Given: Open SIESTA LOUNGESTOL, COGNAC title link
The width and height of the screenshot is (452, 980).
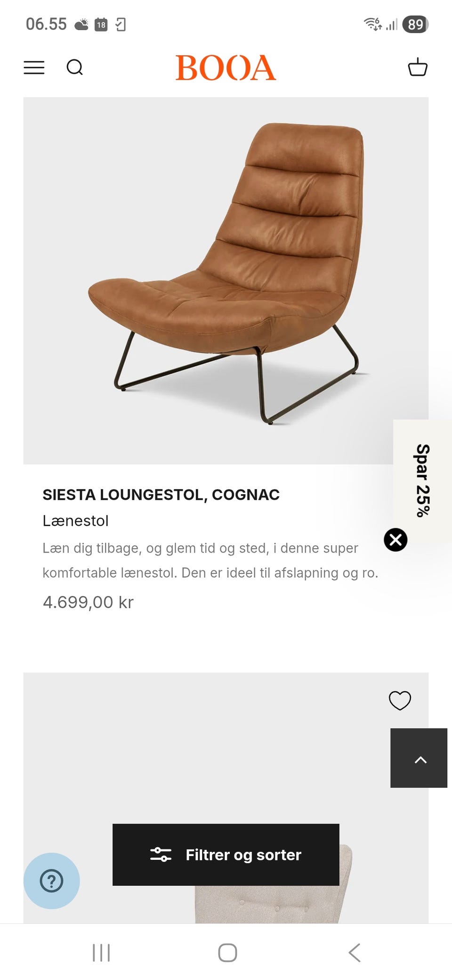Looking at the screenshot, I should click(161, 495).
